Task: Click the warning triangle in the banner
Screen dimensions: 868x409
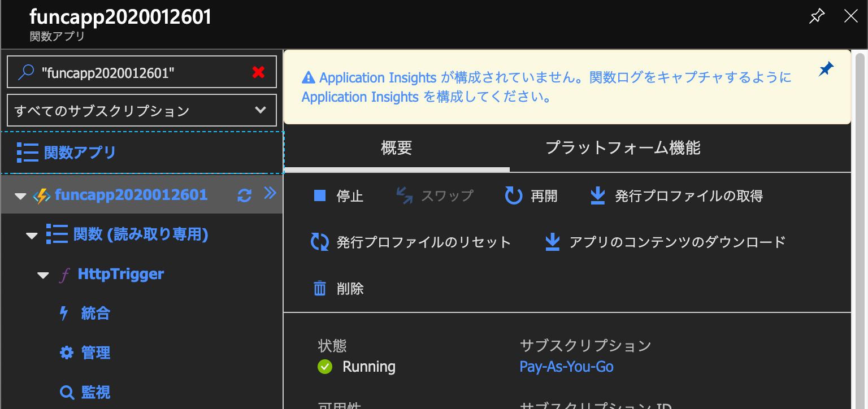Action: 308,77
